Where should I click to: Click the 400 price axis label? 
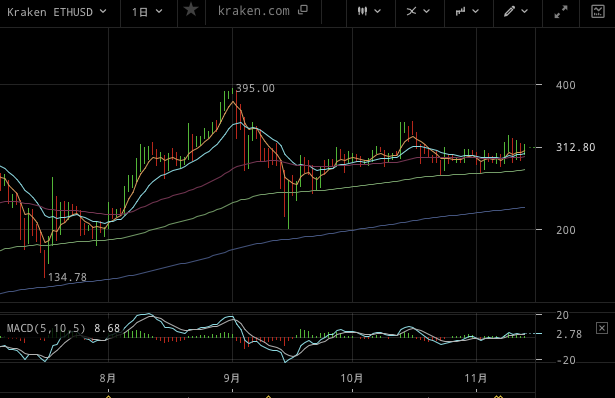pyautogui.click(x=566, y=85)
